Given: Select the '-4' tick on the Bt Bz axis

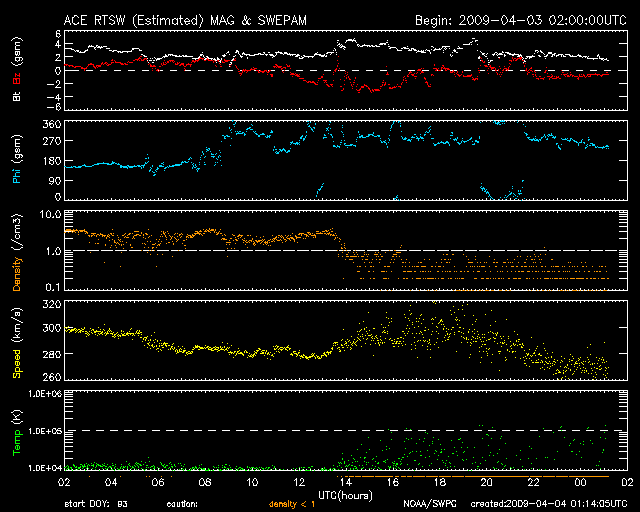Looking at the screenshot, I should click(x=54, y=97).
